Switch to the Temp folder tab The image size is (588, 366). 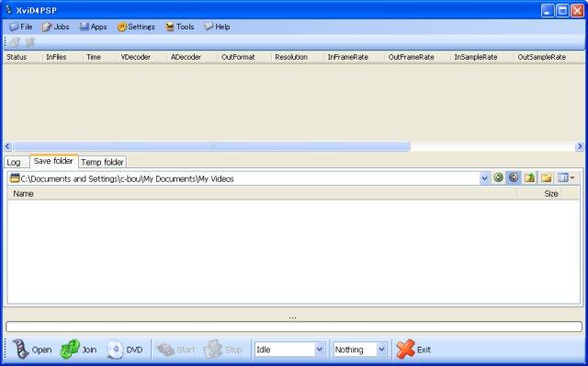102,162
